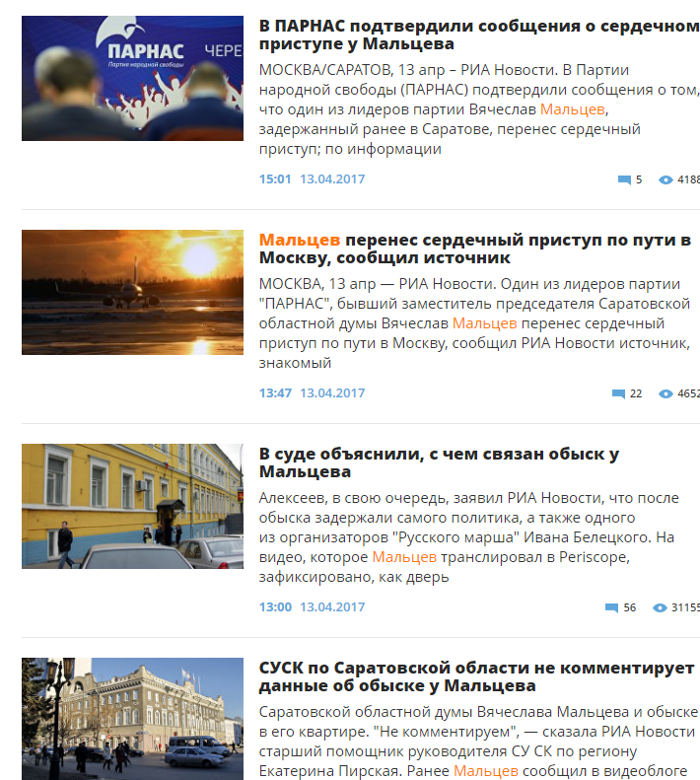Click views eye icon on PARNAS heart attack article

click(665, 179)
